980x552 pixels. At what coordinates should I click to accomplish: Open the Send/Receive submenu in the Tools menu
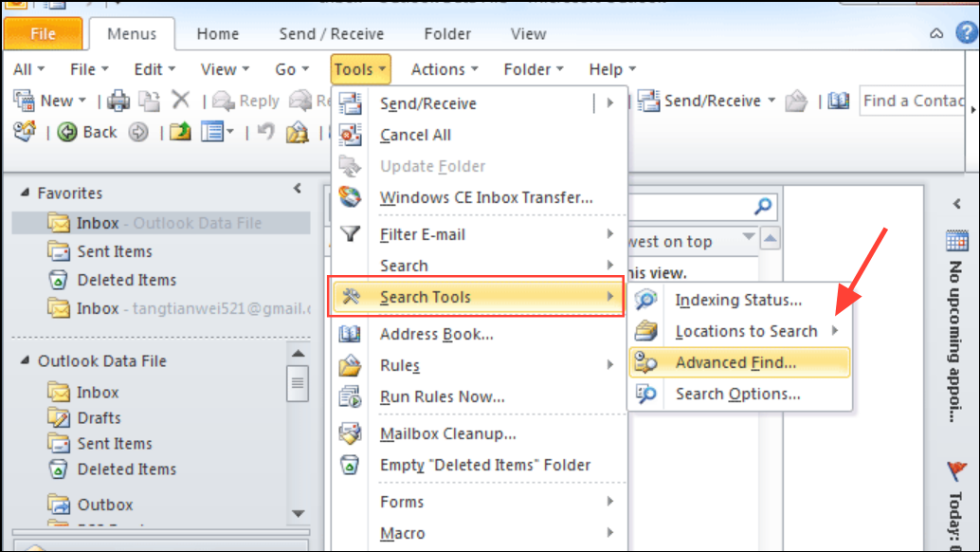point(477,103)
